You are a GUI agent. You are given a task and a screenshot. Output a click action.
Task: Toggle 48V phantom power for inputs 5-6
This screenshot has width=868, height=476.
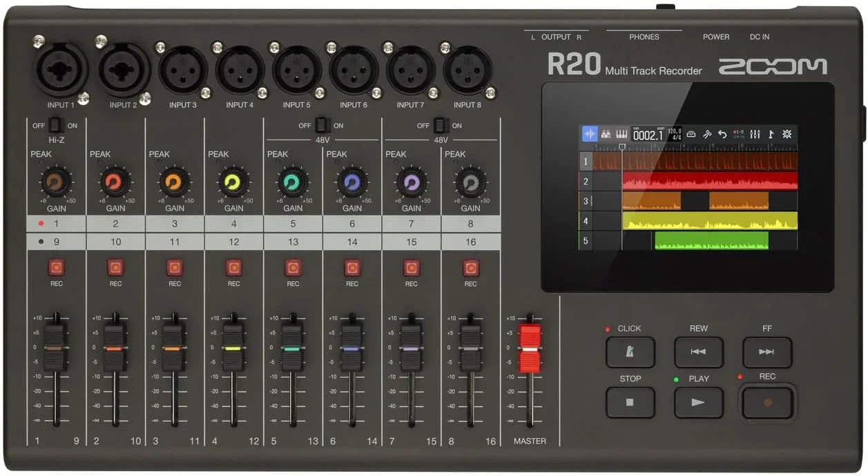point(321,126)
